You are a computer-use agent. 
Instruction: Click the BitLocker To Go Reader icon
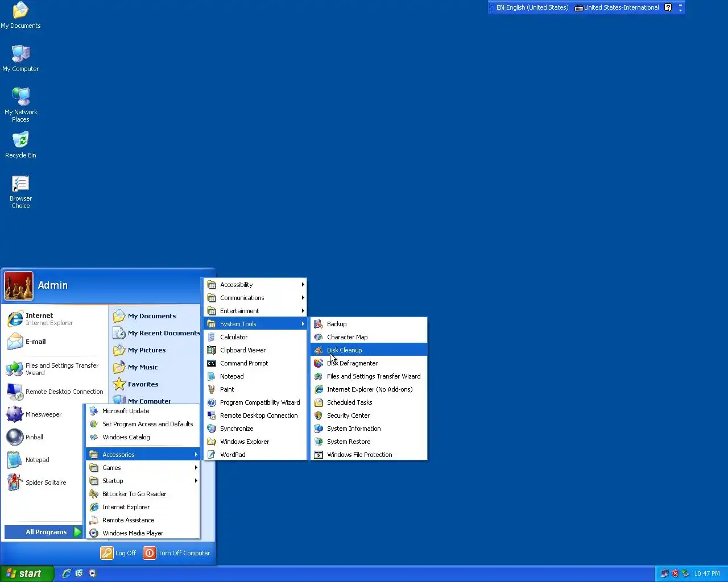(94, 494)
